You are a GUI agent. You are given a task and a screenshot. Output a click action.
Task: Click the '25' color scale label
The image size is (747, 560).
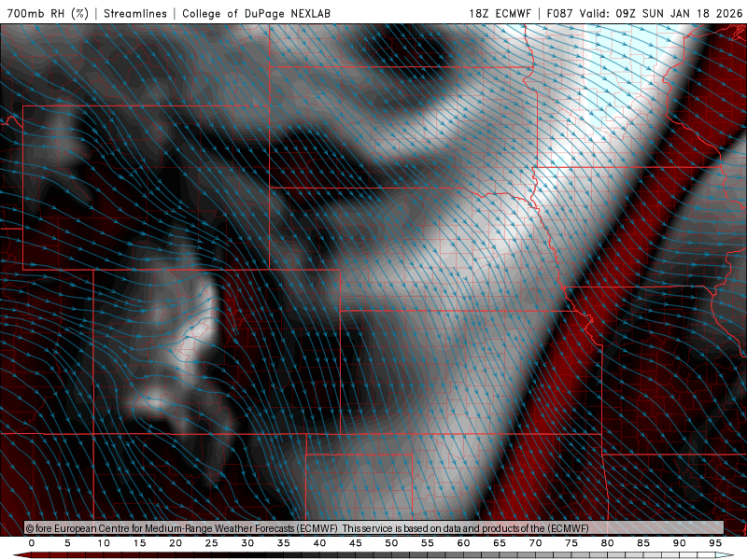point(212,543)
